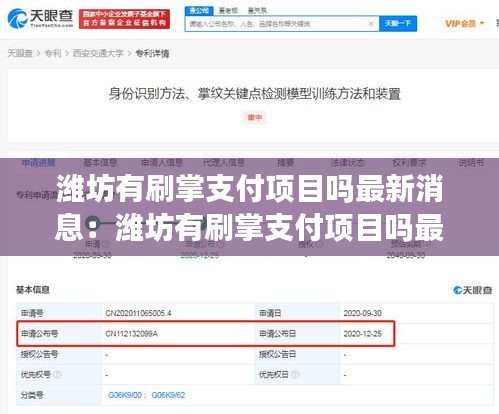Select the 查公司 search tab
This screenshot has width=499, height=414.
click(199, 11)
